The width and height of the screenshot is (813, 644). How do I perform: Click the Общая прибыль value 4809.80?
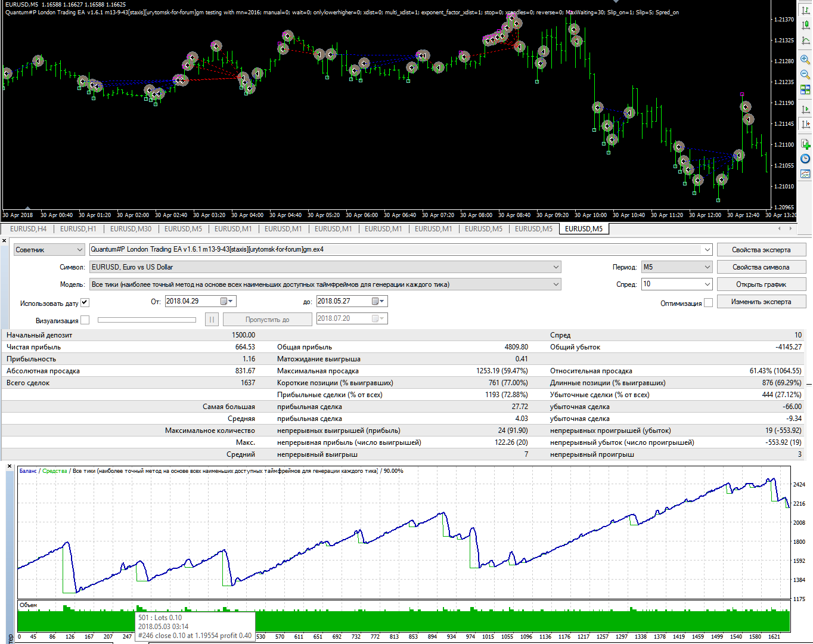pos(516,347)
